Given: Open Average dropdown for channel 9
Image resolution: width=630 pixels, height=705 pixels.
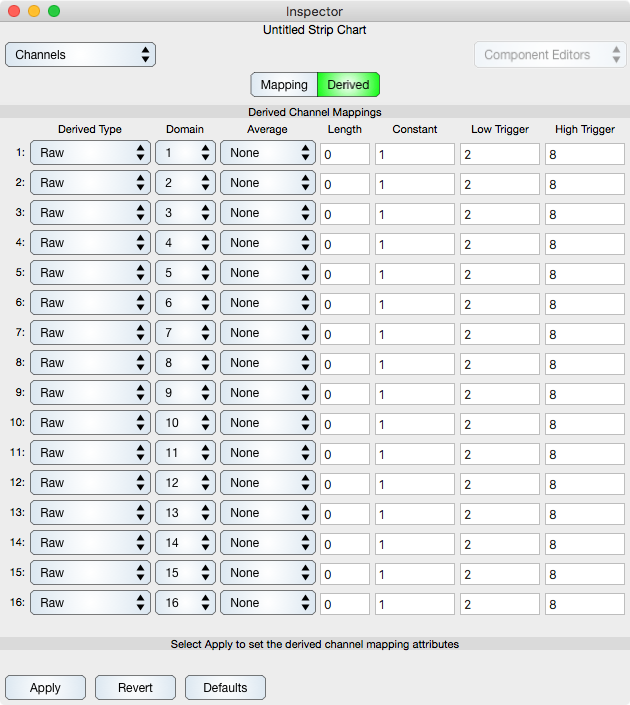Looking at the screenshot, I should coord(268,393).
